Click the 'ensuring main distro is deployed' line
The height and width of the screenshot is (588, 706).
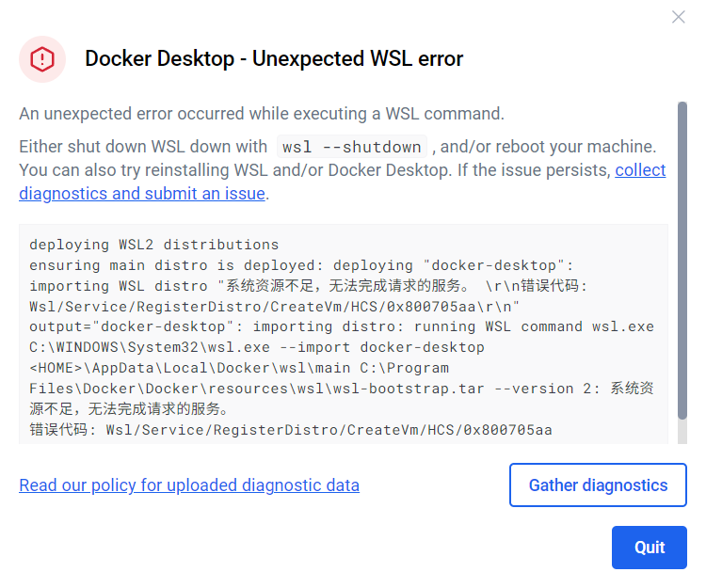tap(301, 265)
